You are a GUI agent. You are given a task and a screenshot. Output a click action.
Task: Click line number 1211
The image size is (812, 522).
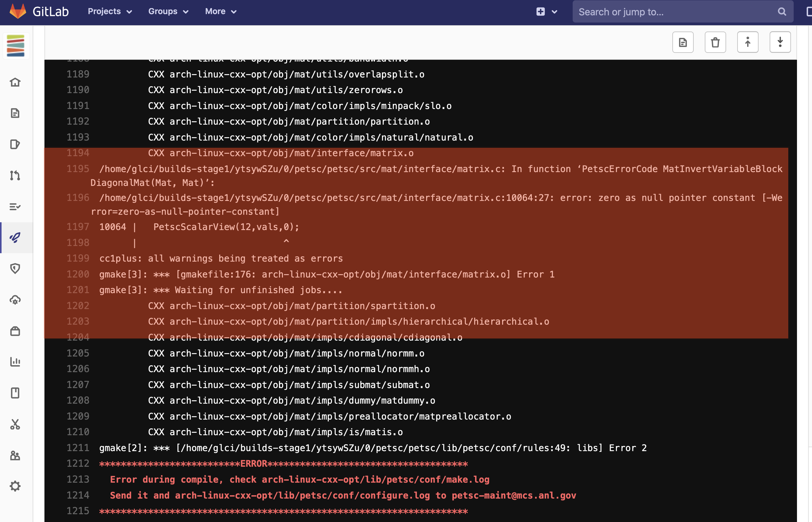coord(78,448)
